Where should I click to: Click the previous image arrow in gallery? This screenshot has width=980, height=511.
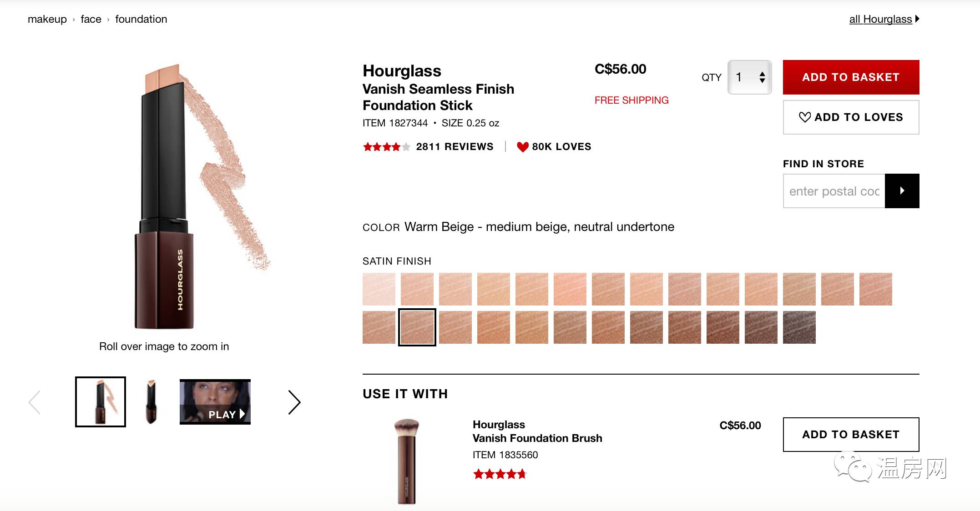tap(35, 402)
